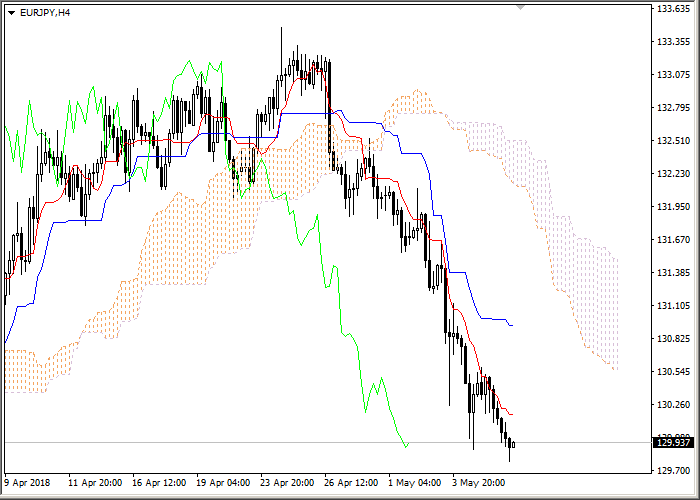This screenshot has height=500, width=700.
Task: Select the 3 May 20:00 time label
Action: coord(480,482)
